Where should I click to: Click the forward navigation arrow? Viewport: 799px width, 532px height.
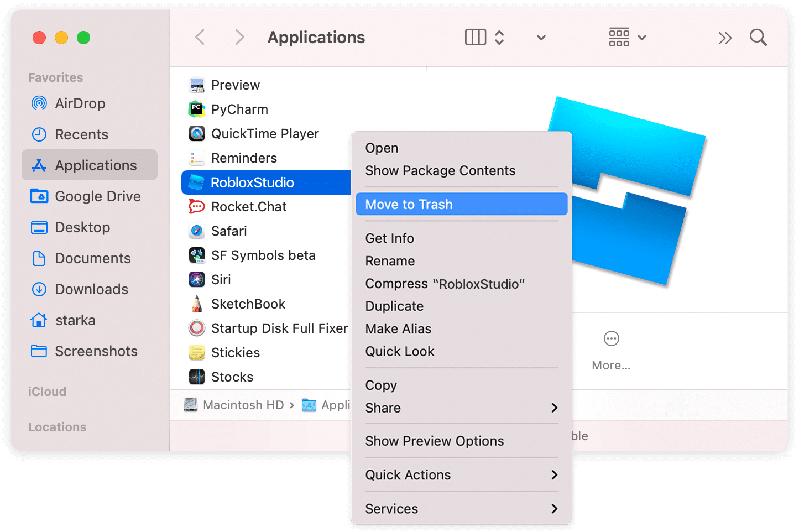coord(239,38)
